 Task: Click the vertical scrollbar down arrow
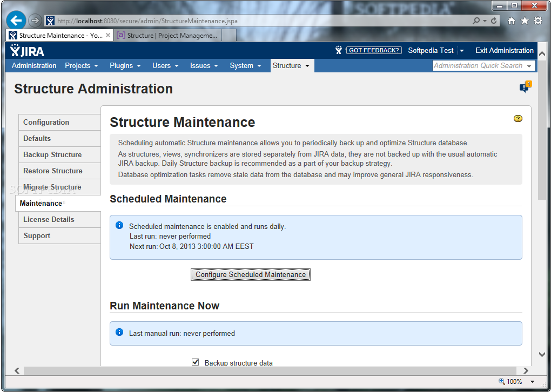pyautogui.click(x=542, y=354)
